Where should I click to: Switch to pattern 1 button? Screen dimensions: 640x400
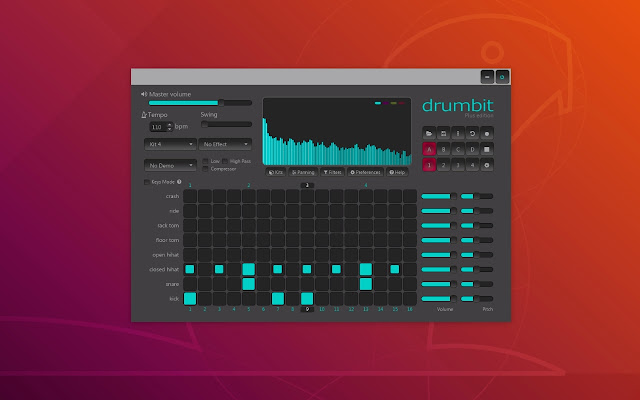click(x=429, y=165)
